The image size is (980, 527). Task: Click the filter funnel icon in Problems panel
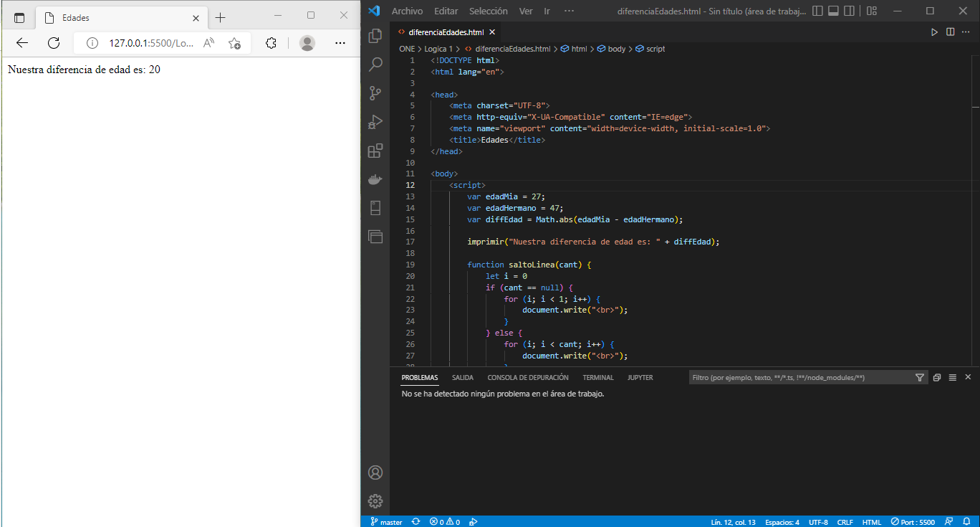[920, 377]
